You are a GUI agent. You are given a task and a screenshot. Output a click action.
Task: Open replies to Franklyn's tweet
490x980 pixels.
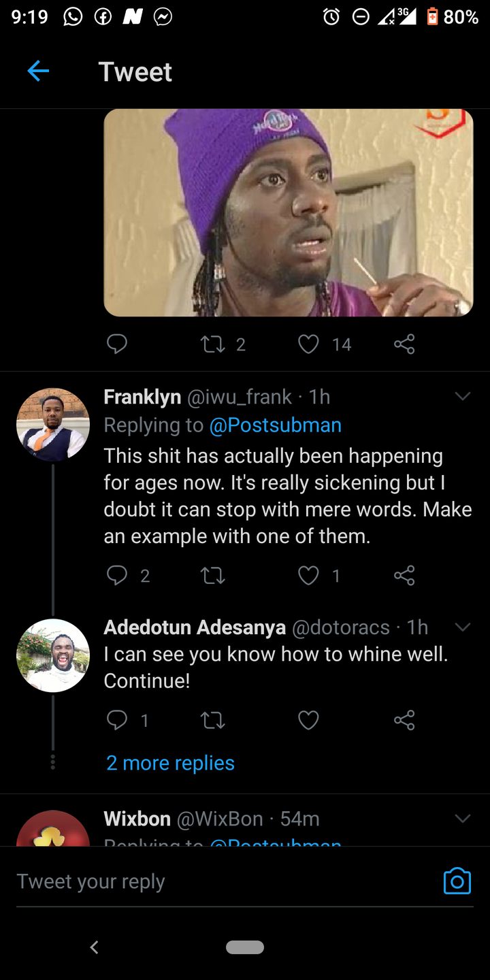[x=117, y=576]
